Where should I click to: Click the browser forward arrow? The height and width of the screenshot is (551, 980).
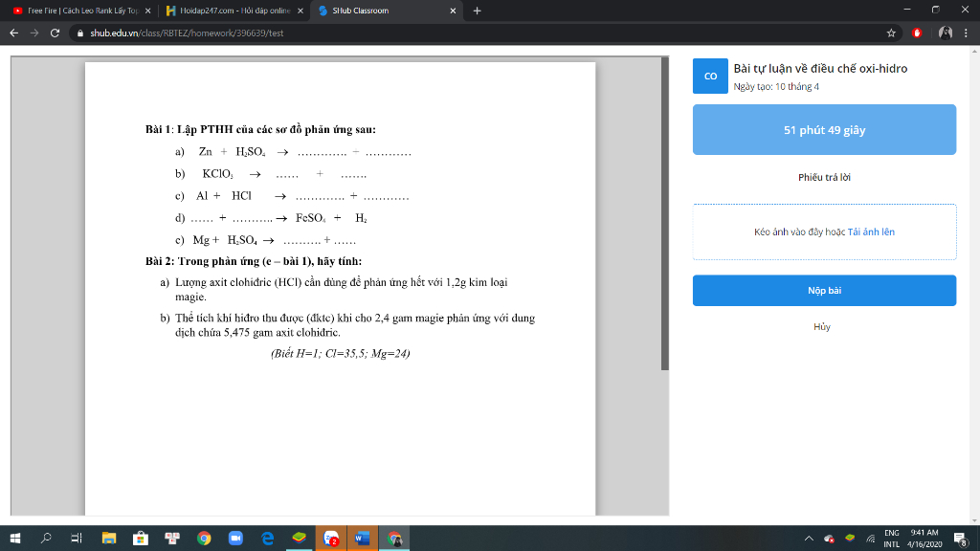(34, 33)
